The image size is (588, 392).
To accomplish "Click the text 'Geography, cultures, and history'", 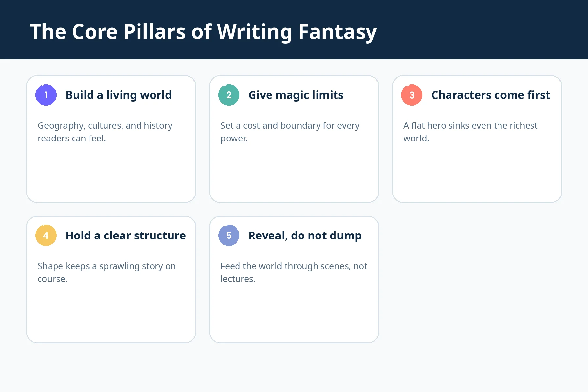I will (105, 126).
